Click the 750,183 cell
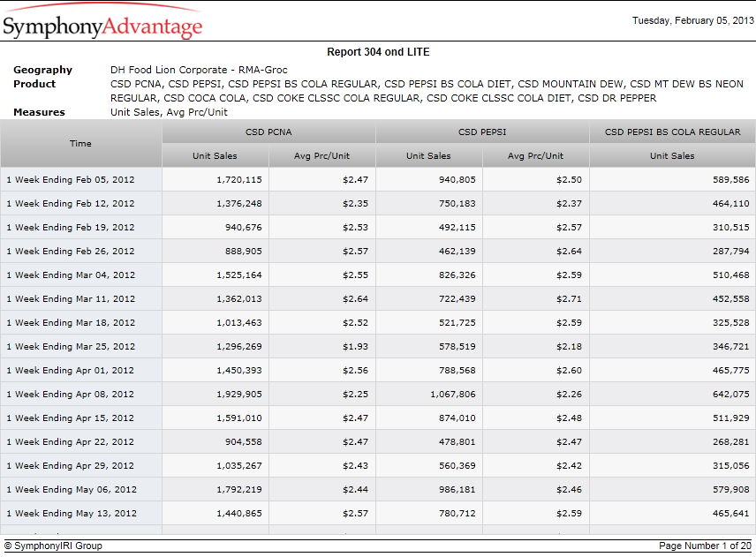The width and height of the screenshot is (756, 557). pyautogui.click(x=428, y=203)
